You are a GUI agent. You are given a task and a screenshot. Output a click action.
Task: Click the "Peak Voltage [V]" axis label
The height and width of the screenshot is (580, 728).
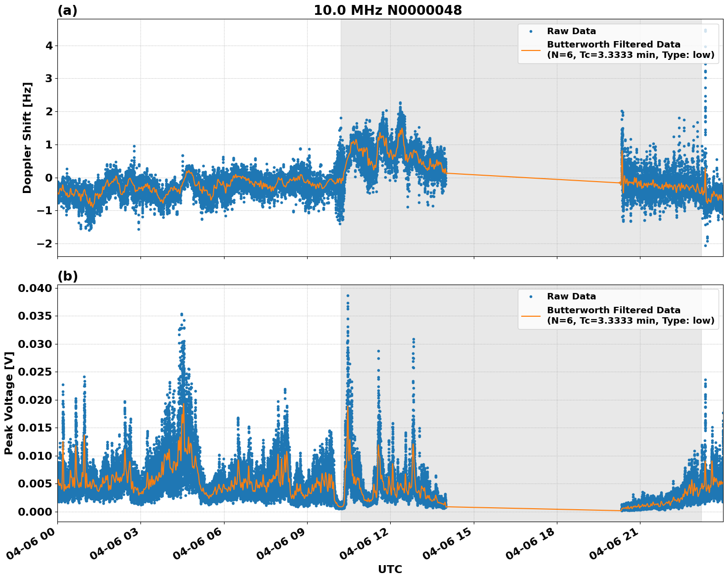pyautogui.click(x=9, y=403)
